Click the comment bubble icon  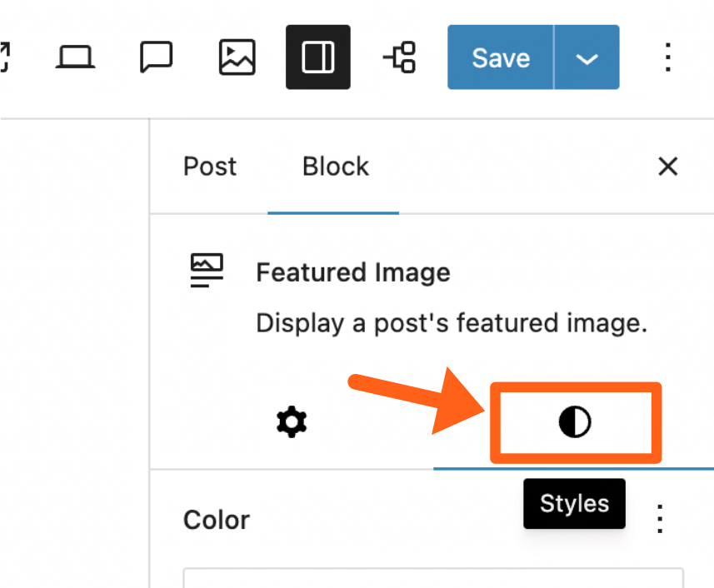pyautogui.click(x=156, y=57)
